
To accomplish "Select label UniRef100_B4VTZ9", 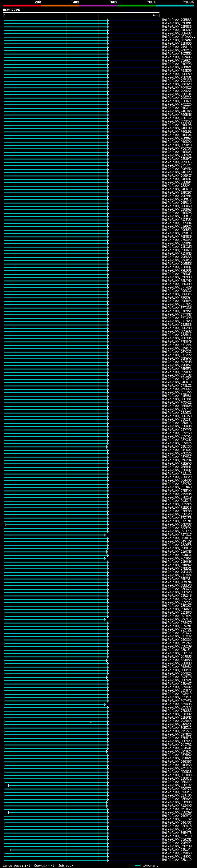I will pyautogui.click(x=177, y=542).
